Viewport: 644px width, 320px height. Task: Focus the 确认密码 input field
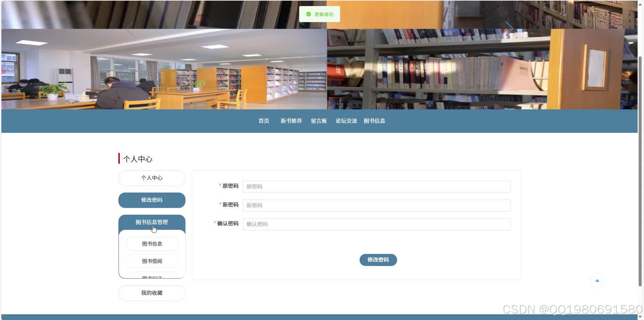click(x=376, y=224)
